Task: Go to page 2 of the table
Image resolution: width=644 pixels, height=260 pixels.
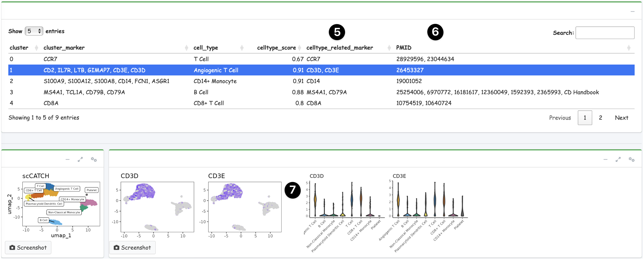Action: click(600, 118)
